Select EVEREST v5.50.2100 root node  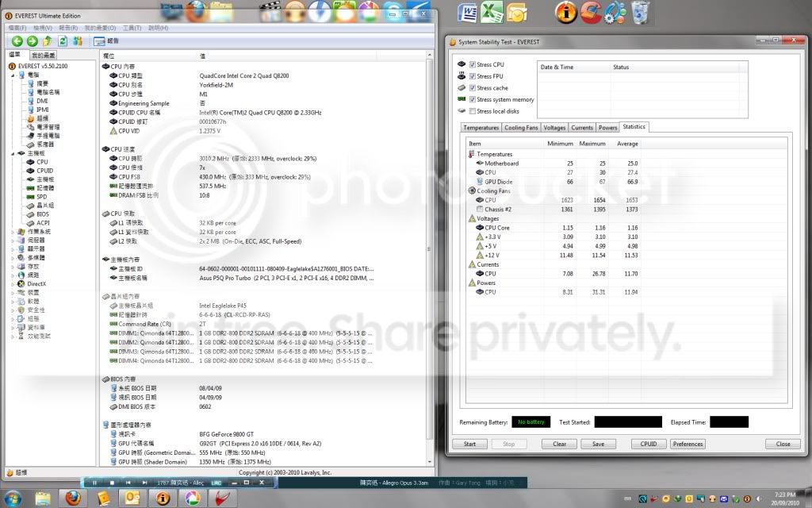(43, 66)
